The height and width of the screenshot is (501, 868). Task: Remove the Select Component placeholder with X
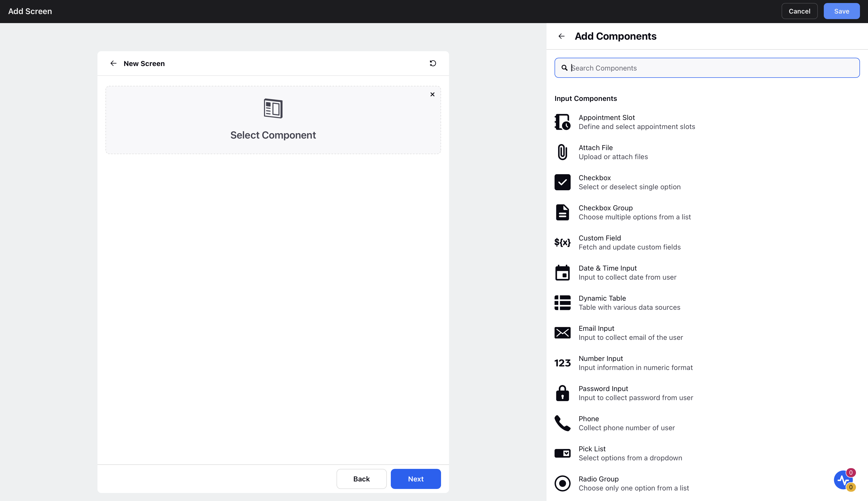point(432,94)
